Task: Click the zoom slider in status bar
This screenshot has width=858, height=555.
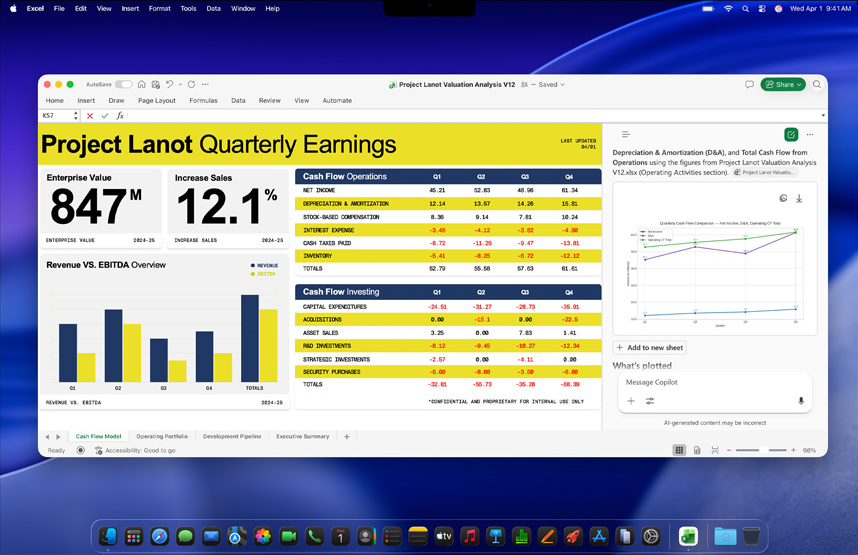Action: pos(765,451)
